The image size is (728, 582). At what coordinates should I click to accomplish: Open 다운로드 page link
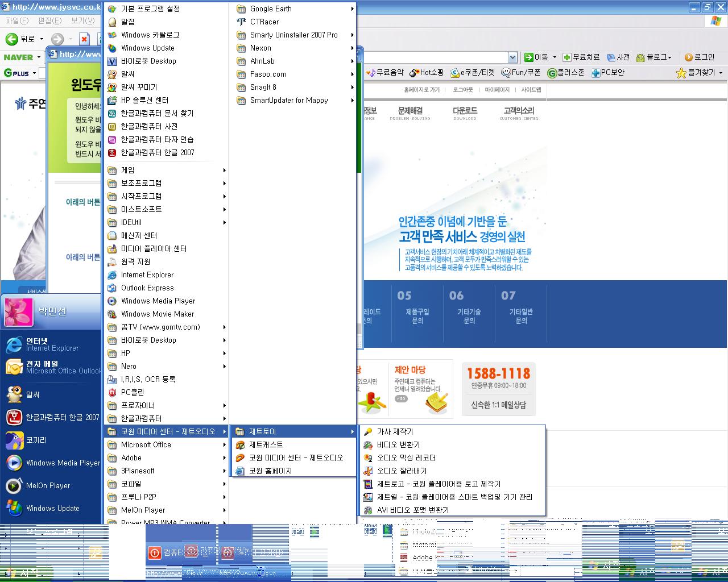(465, 113)
